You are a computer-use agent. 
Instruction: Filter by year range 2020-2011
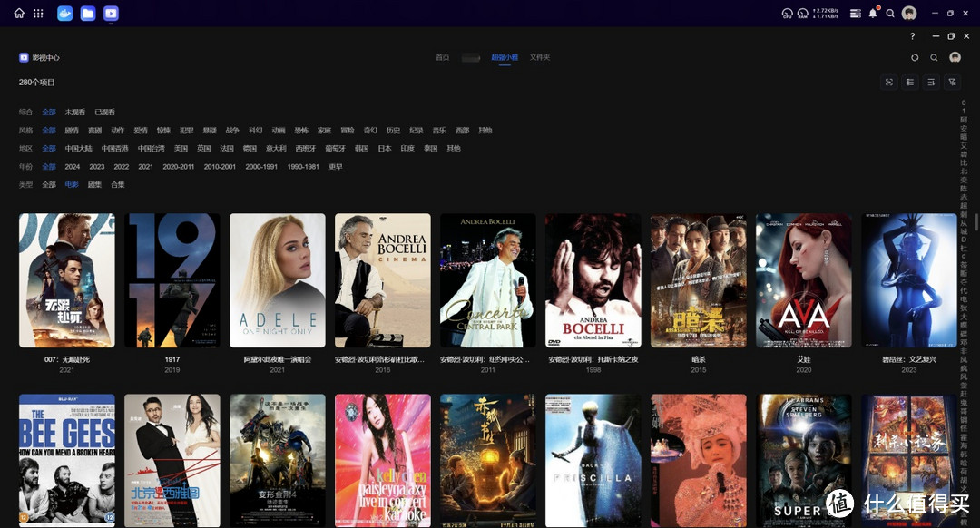tap(178, 167)
